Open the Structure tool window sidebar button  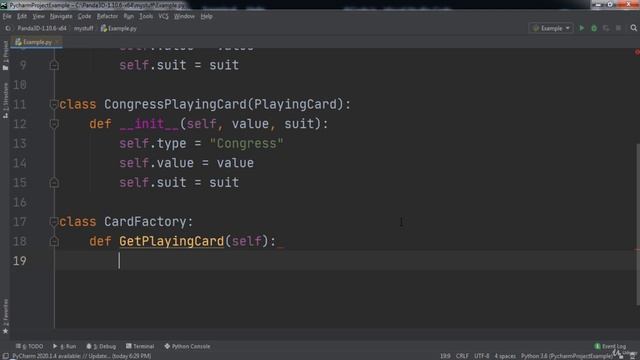coord(5,100)
